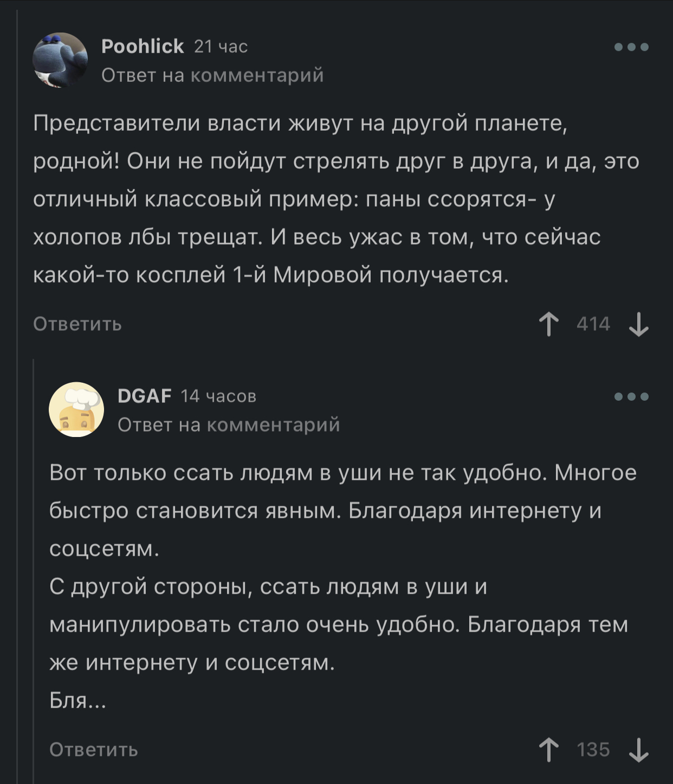The width and height of the screenshot is (673, 784).
Task: Open three-dot menu on DGAF's comment
Action: 631,397
